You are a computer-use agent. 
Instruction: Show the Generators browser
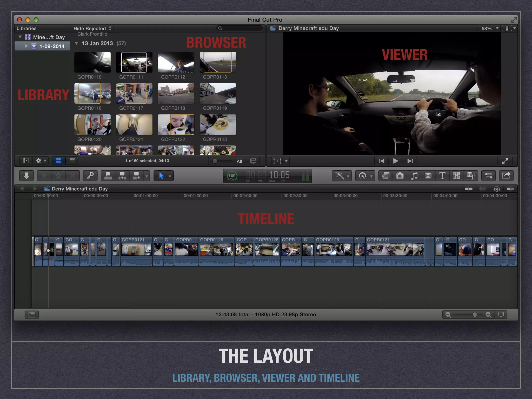(456, 176)
